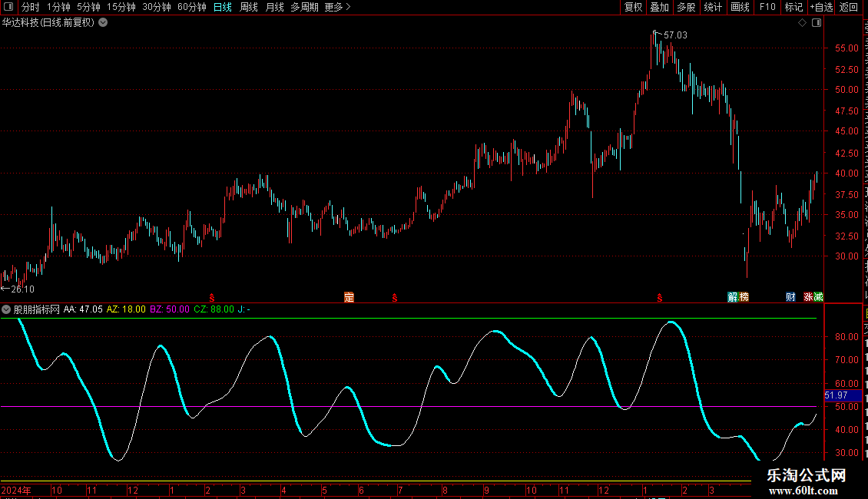868x499 pixels.
Task: Switch to the 5分钟 period tab
Action: (x=88, y=7)
